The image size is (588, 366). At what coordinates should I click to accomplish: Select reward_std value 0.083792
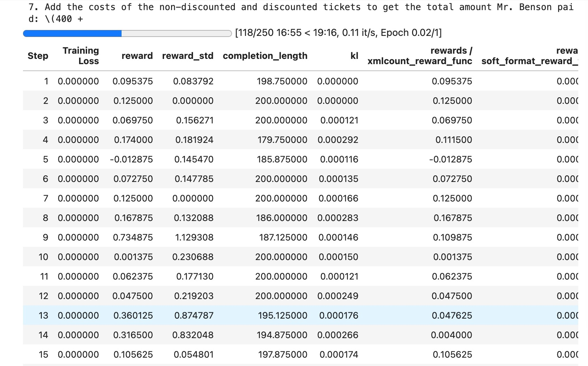[x=193, y=81]
